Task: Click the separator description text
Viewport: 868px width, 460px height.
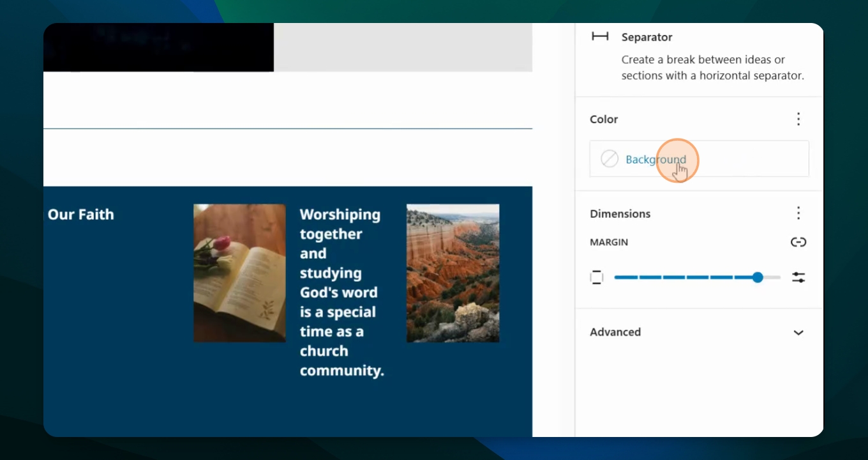Action: point(713,68)
